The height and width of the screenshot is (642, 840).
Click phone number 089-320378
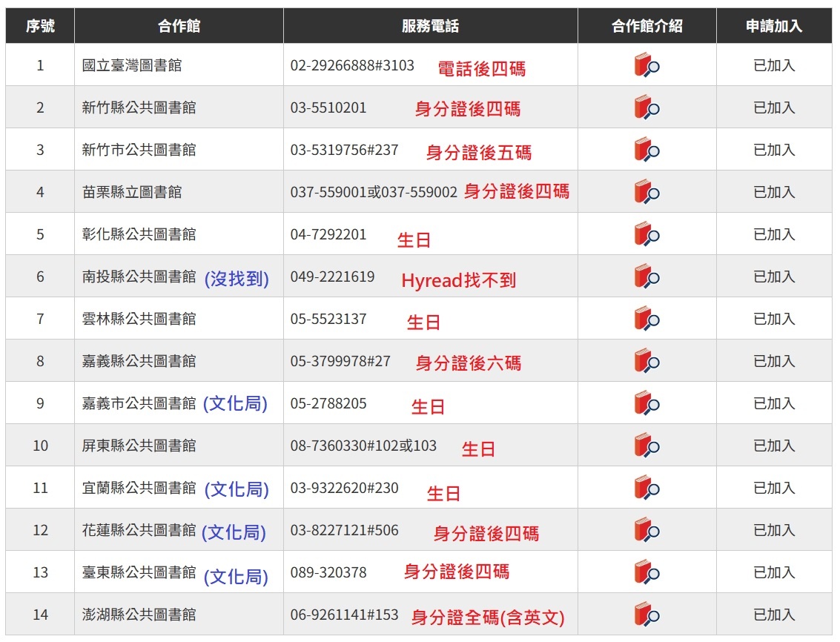click(328, 573)
